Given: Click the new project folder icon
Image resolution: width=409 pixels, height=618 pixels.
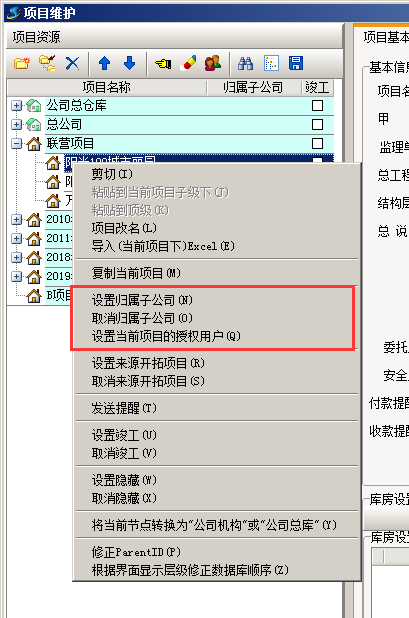Looking at the screenshot, I should 22,63.
